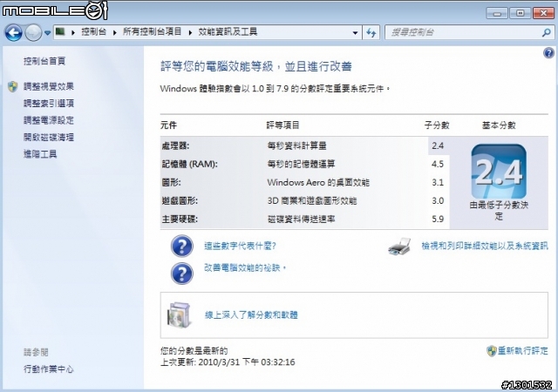Screen dimensions: 558x392
Task: Open the 這些數字代表什麼? link
Action: tap(241, 246)
